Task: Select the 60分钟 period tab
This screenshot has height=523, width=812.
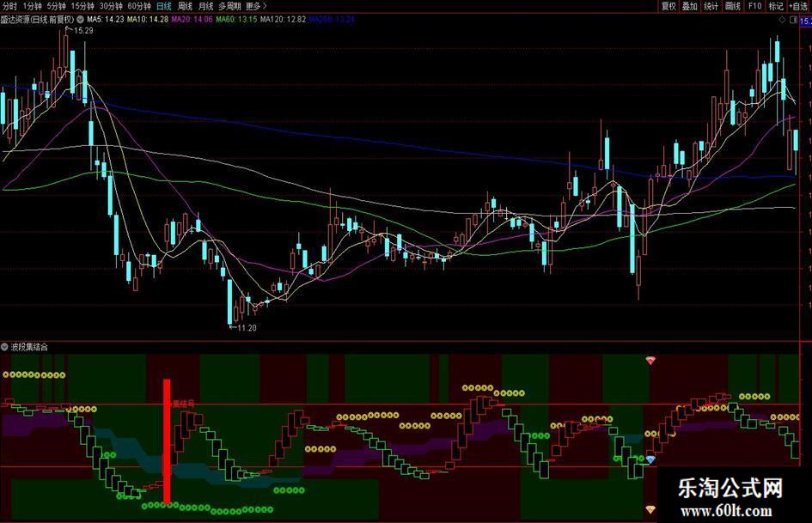Action: (x=139, y=6)
